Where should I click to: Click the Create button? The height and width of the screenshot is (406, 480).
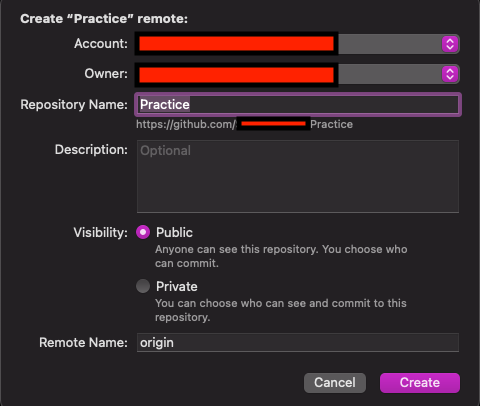click(420, 383)
